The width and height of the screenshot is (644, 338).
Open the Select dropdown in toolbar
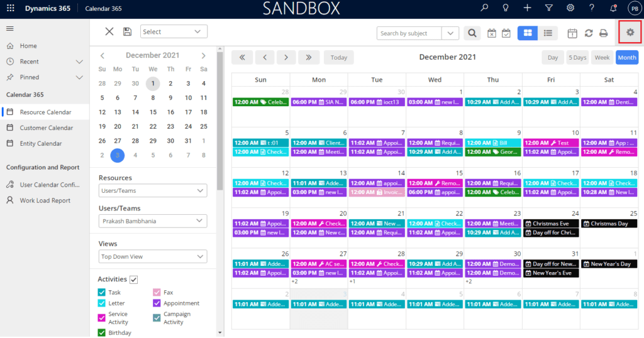[x=174, y=31]
